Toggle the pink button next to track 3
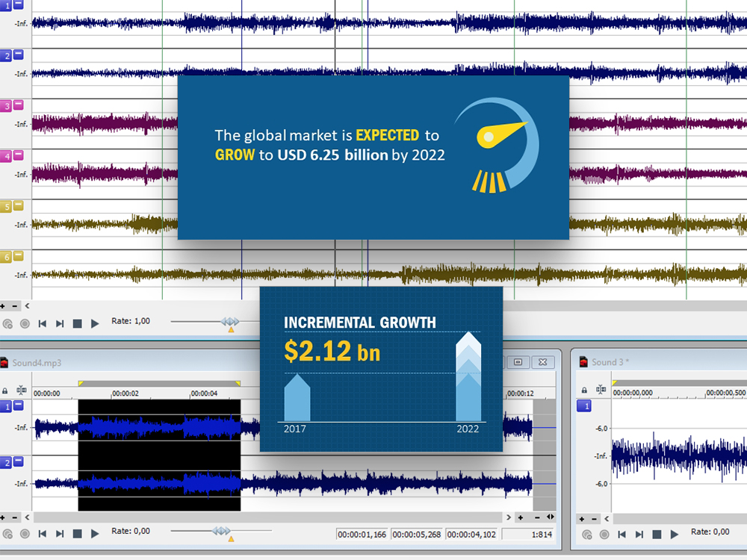 click(x=17, y=105)
